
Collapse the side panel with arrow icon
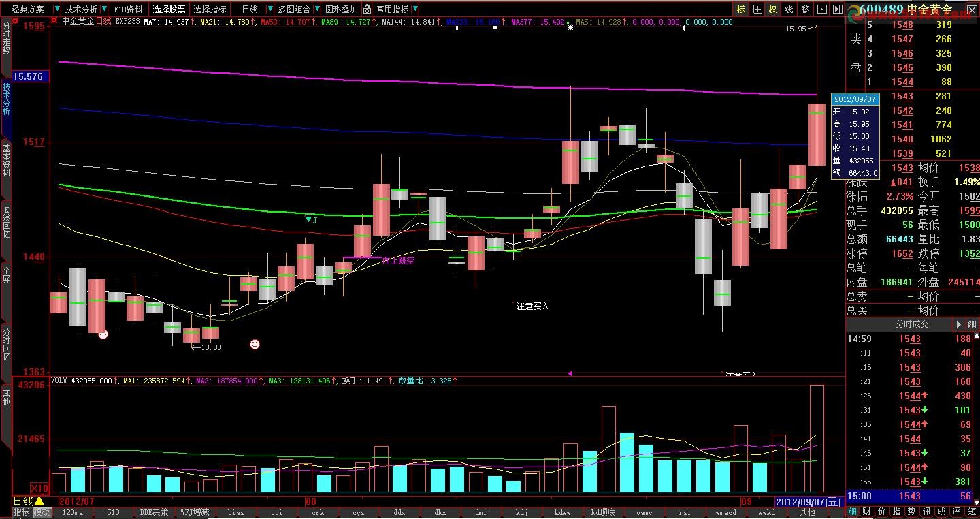(837, 10)
